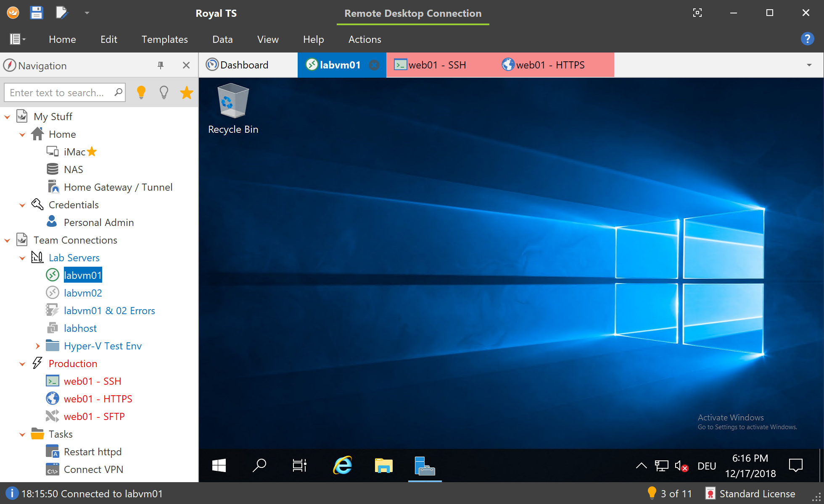Switch to the web01 - SSH tab
The height and width of the screenshot is (504, 824).
click(x=437, y=65)
